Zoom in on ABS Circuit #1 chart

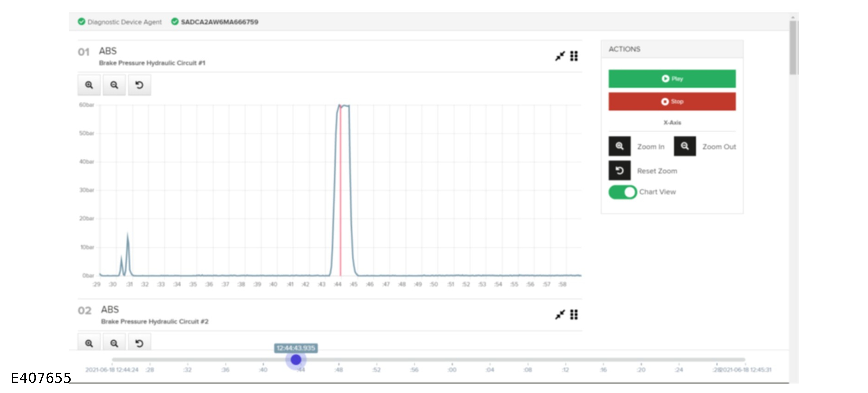coord(89,85)
